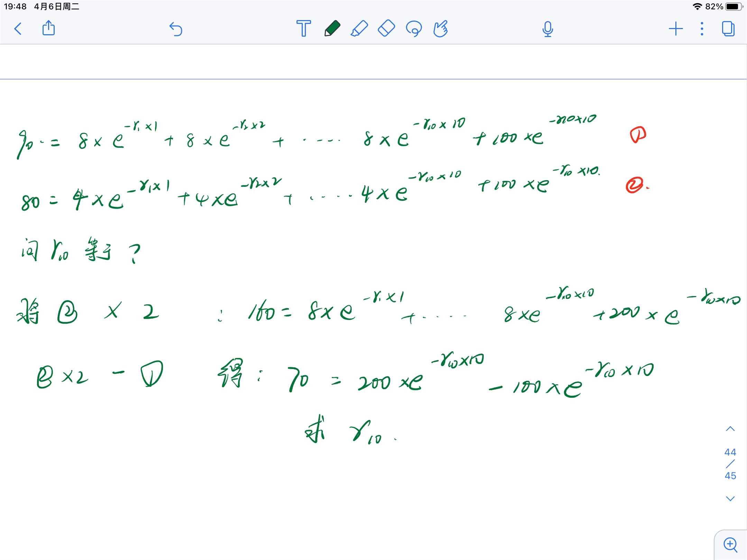Add new page with plus icon
Screen dimensions: 747x560
point(675,29)
